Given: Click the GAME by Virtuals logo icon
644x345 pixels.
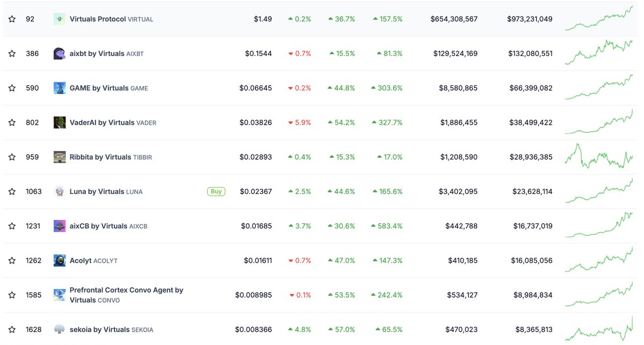Looking at the screenshot, I should click(x=60, y=88).
